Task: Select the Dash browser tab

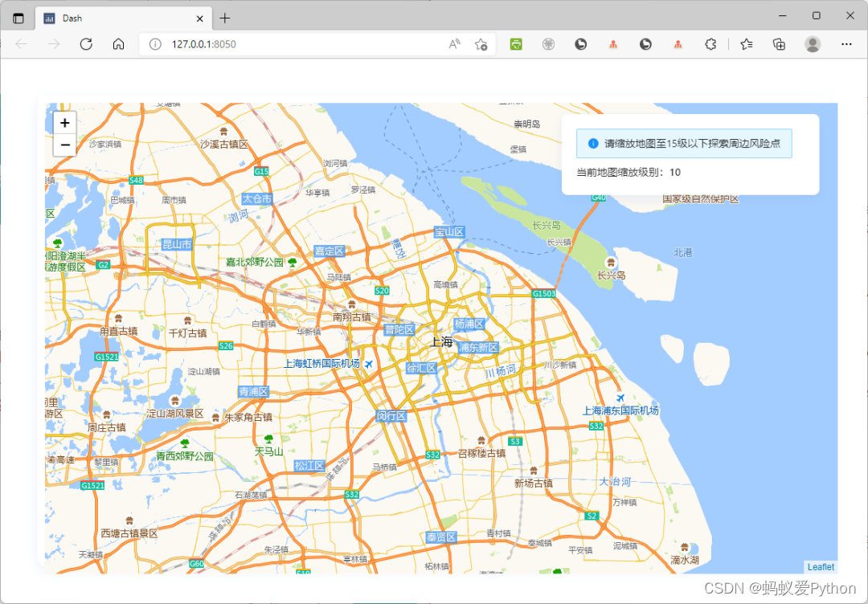Action: (x=124, y=18)
